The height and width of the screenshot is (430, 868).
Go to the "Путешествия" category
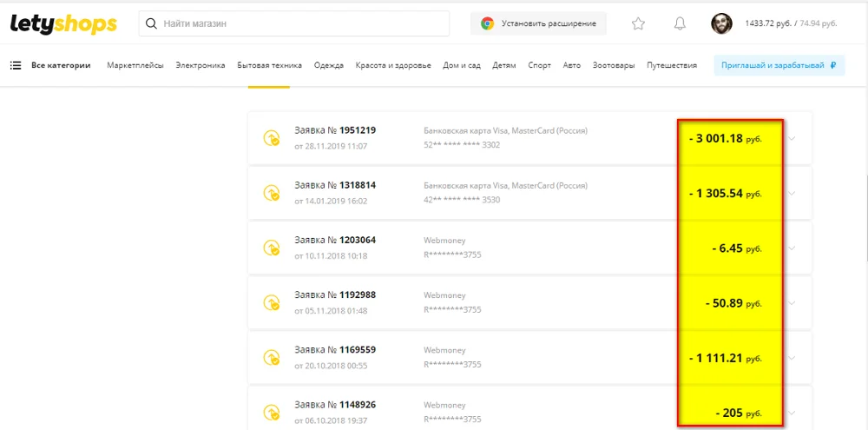click(x=671, y=65)
